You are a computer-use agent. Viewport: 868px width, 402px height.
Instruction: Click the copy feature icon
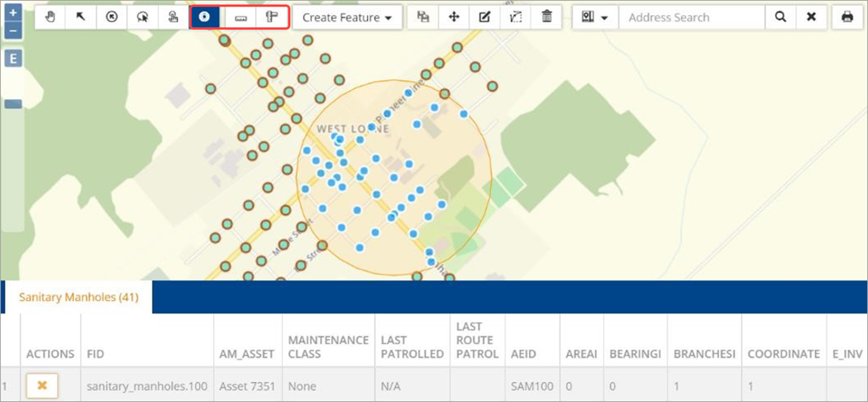(x=423, y=17)
